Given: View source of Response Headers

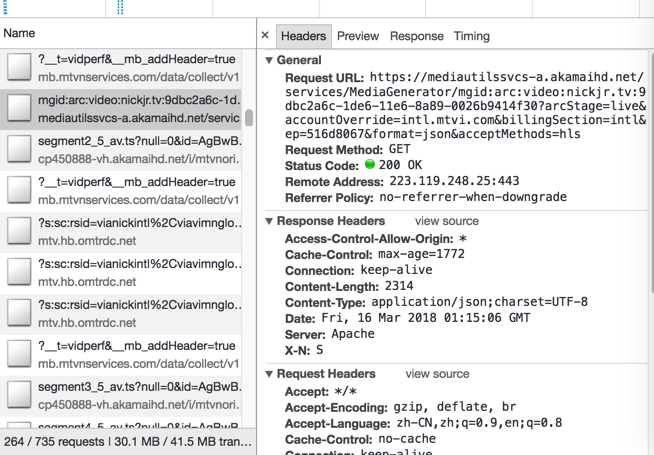Looking at the screenshot, I should click(447, 221).
